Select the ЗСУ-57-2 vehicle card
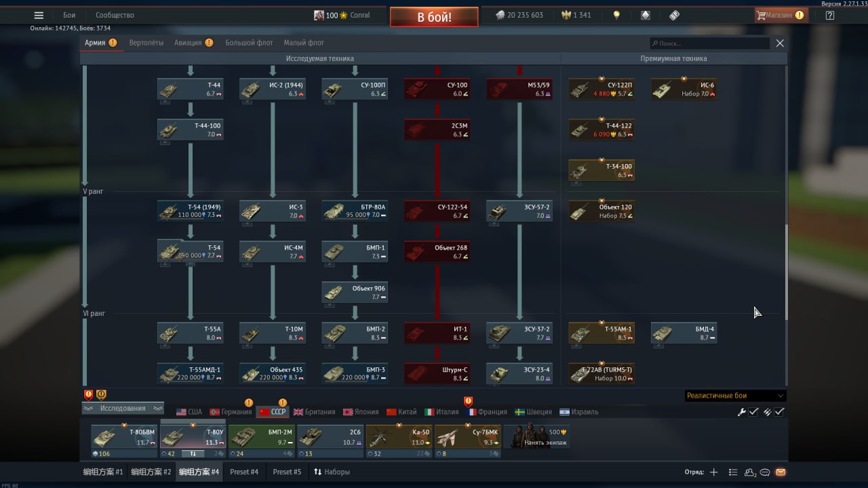The width and height of the screenshot is (868, 488). click(519, 211)
